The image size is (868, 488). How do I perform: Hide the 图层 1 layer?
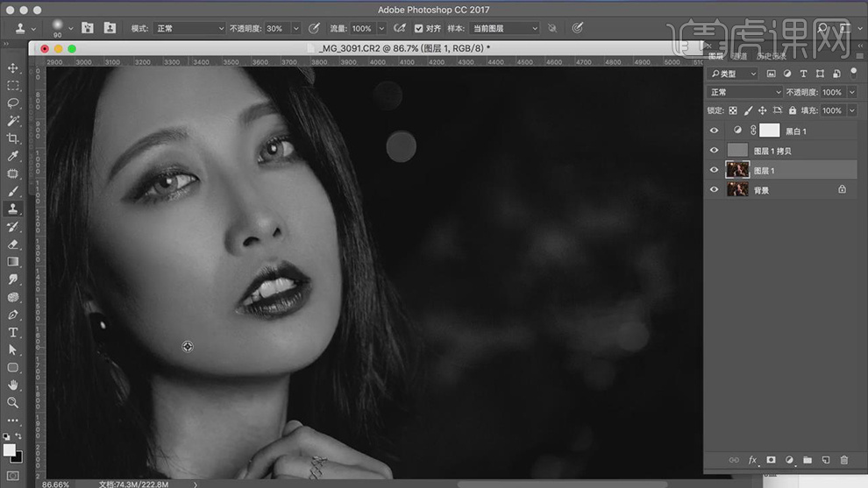[x=714, y=170]
